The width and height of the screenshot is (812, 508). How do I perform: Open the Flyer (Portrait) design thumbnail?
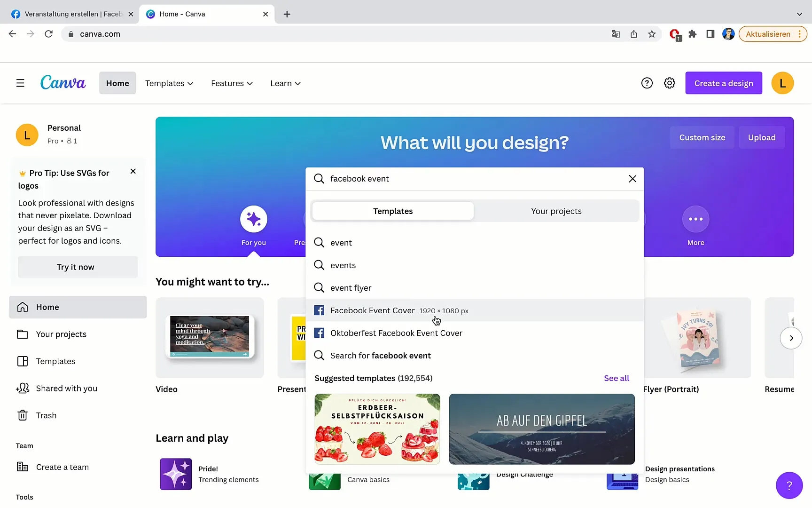tap(697, 338)
